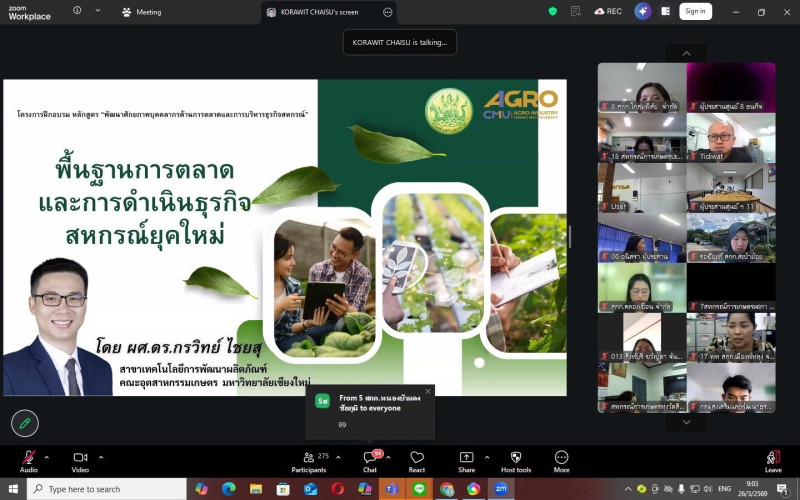Image resolution: width=800 pixels, height=500 pixels.
Task: Click the green encryption shield icon
Action: (553, 11)
